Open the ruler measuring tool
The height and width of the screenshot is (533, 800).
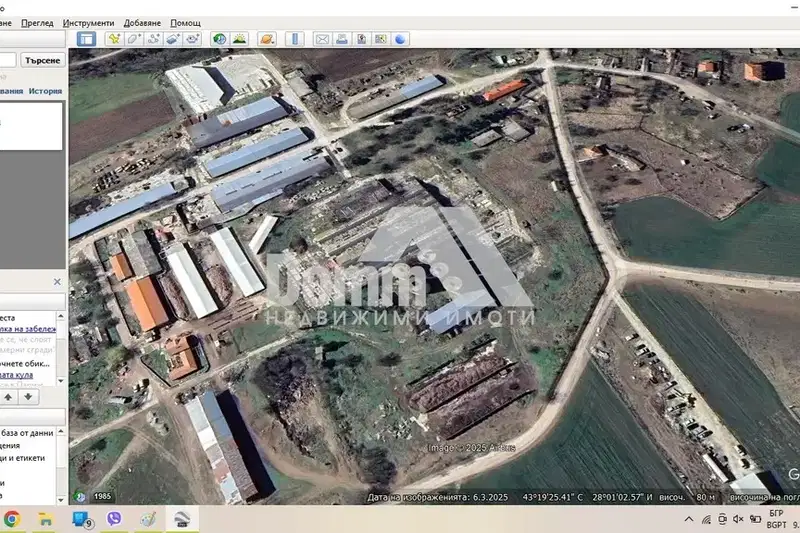tap(295, 39)
